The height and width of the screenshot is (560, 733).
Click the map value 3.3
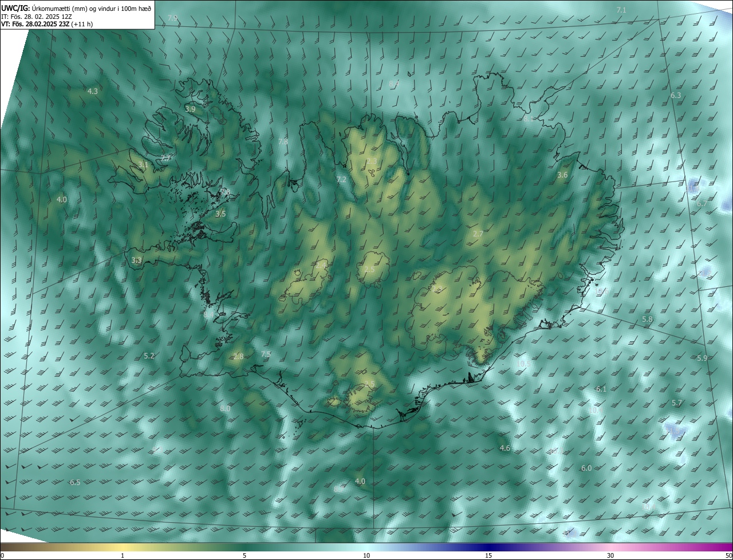coord(136,260)
